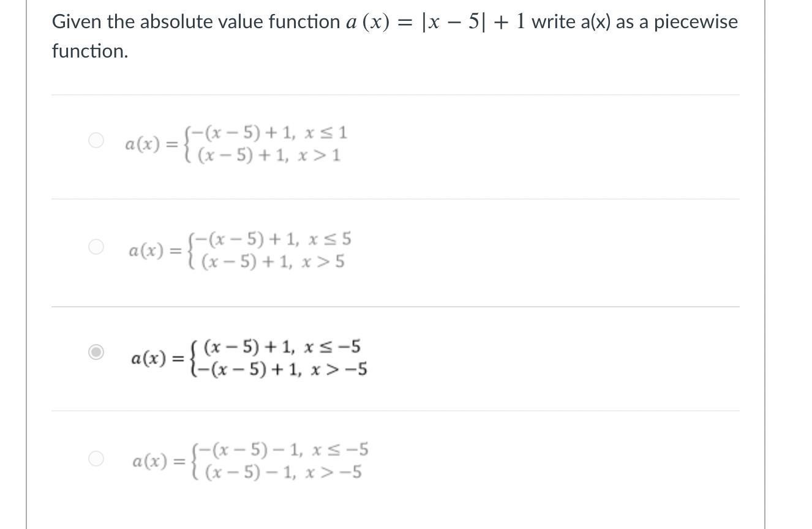812x529 pixels.
Task: Select the radio button for the x ≤ 1 answer
Action: point(96,140)
